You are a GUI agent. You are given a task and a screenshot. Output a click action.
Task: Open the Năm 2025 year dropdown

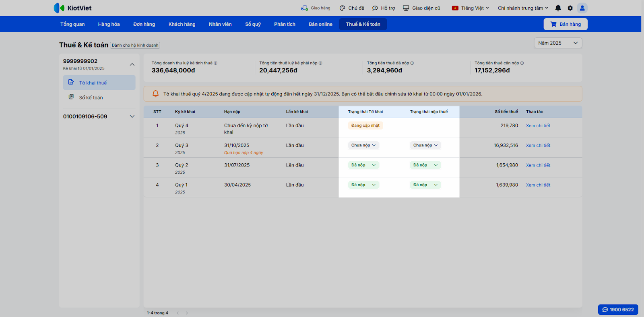557,43
